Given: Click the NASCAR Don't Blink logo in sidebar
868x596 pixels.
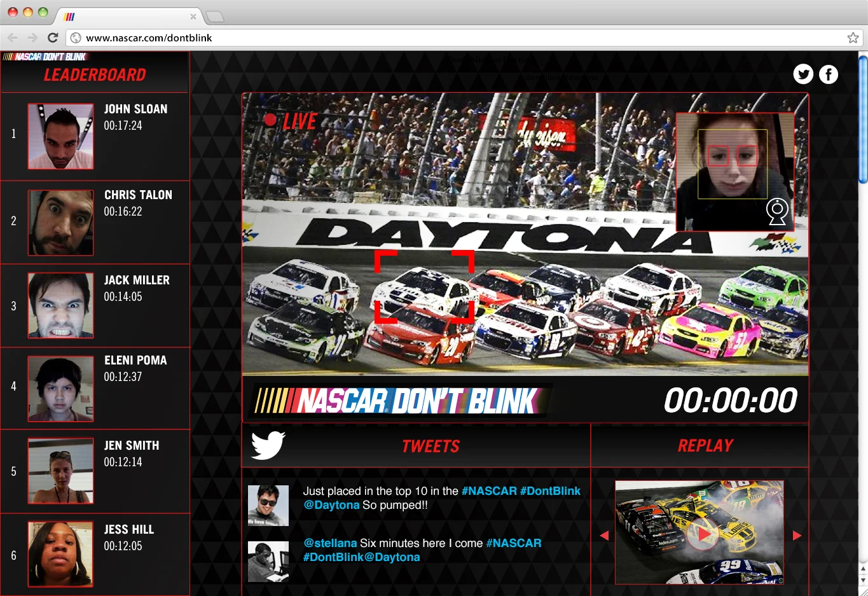Looking at the screenshot, I should [45, 57].
